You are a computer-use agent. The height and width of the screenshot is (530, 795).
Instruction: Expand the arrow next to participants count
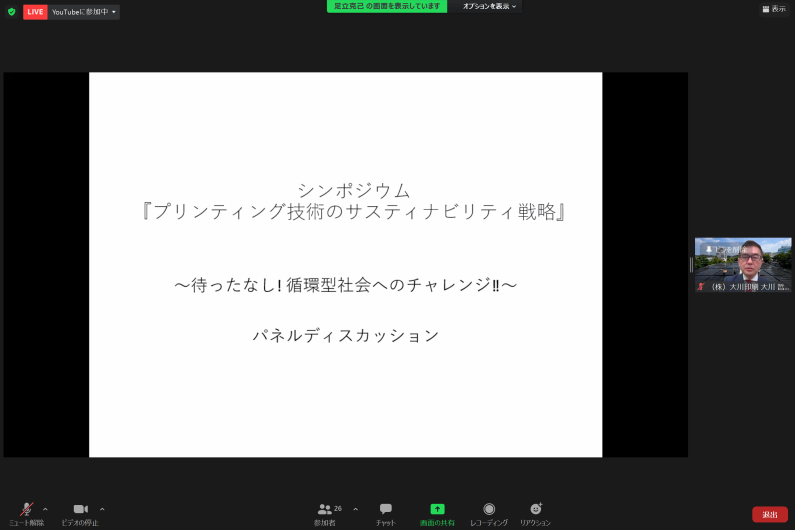point(355,509)
